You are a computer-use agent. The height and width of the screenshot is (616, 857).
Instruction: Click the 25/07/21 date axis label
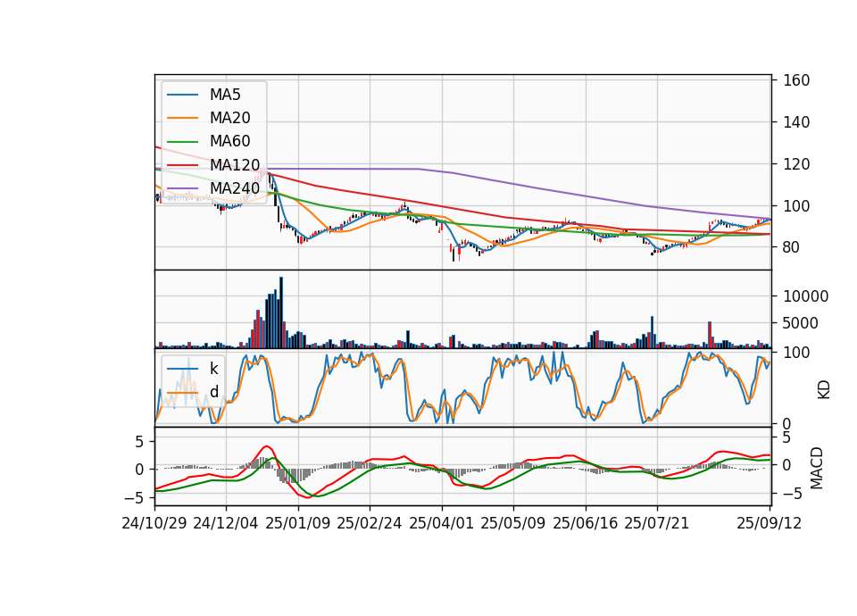657,523
